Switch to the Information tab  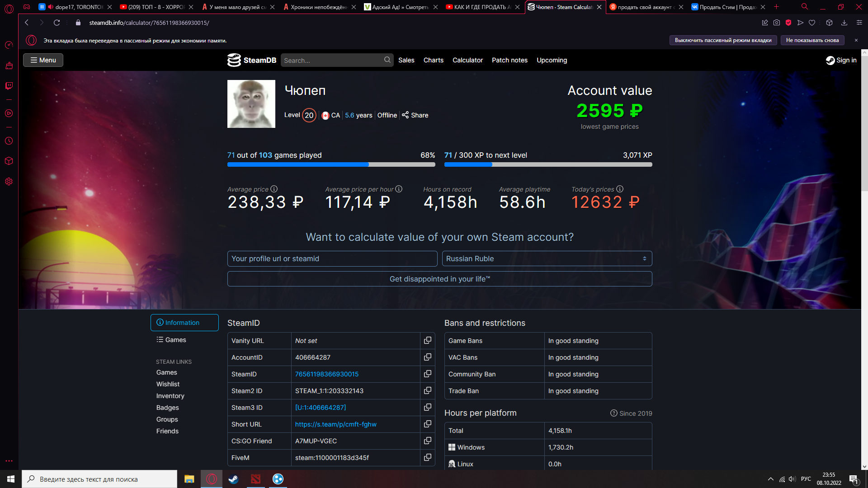click(x=184, y=323)
